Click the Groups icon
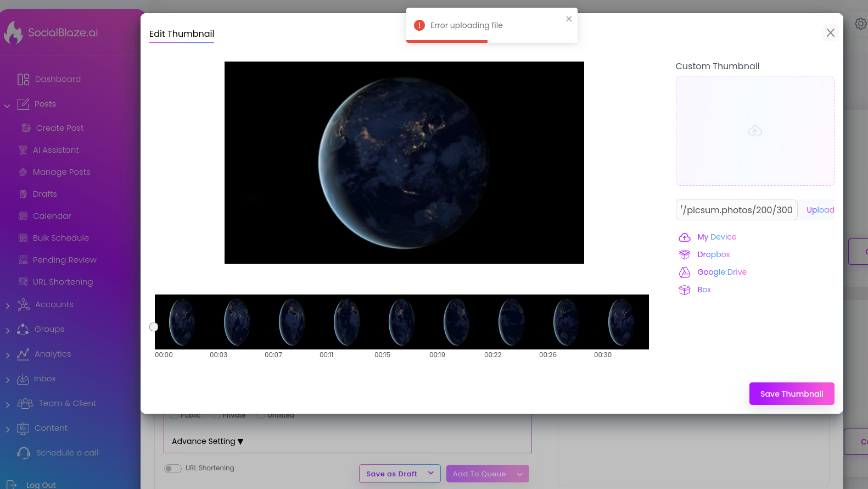Viewport: 868px width, 489px height. pyautogui.click(x=23, y=329)
